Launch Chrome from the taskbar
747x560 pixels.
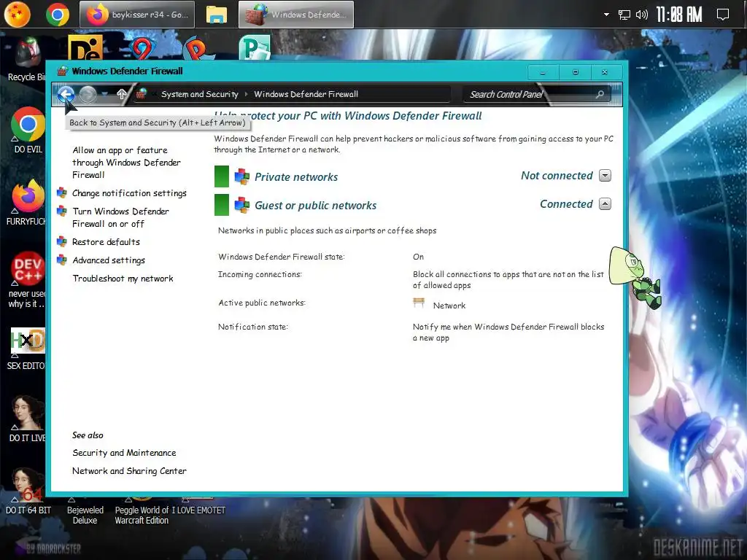(x=57, y=15)
